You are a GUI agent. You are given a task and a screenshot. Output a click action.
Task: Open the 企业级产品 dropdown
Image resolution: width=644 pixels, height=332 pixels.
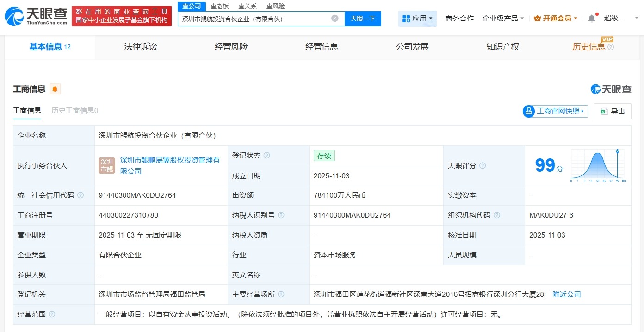503,18
